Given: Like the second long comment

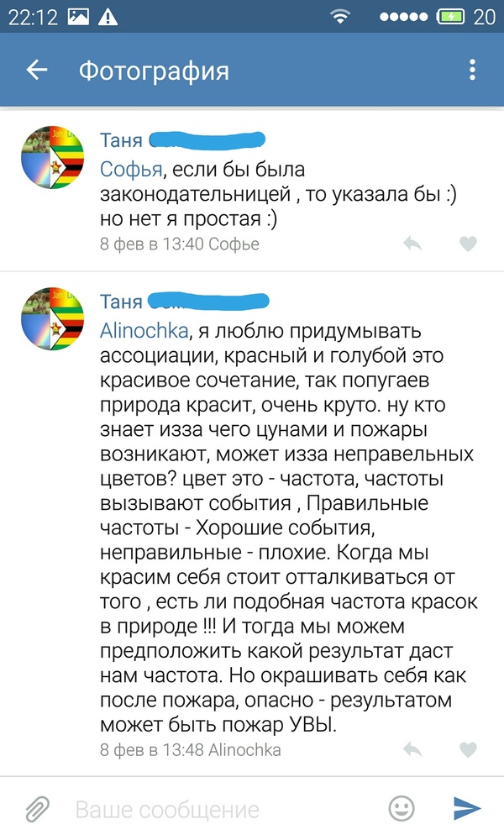Looking at the screenshot, I should (469, 750).
